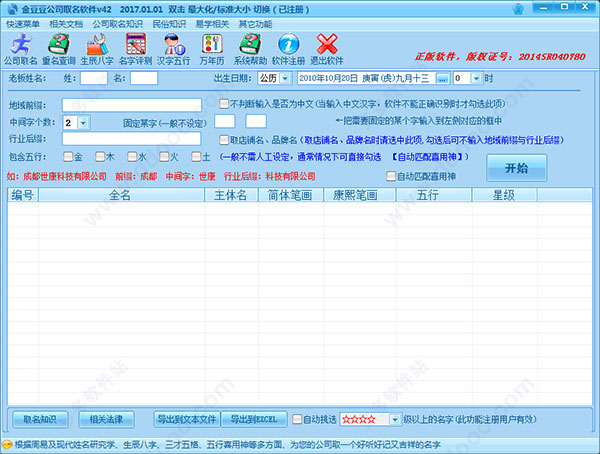Click the 相关法律 button
This screenshot has width=600, height=454.
[106, 420]
